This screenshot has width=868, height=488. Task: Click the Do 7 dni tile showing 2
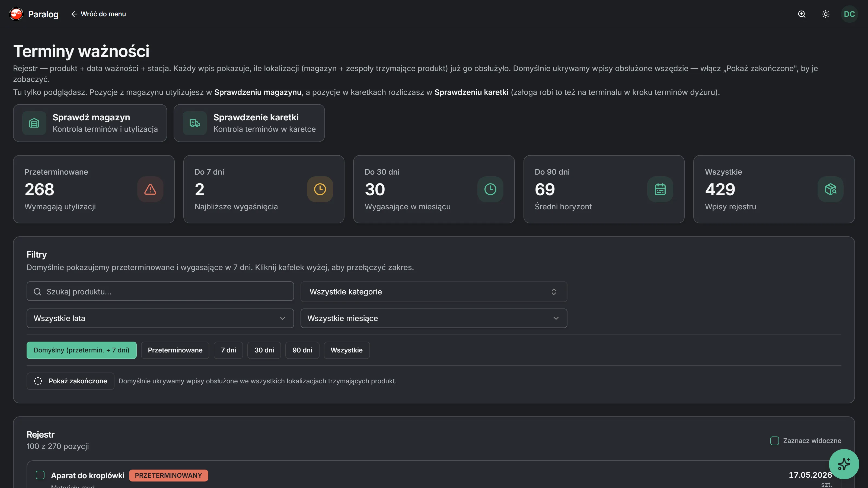[264, 189]
